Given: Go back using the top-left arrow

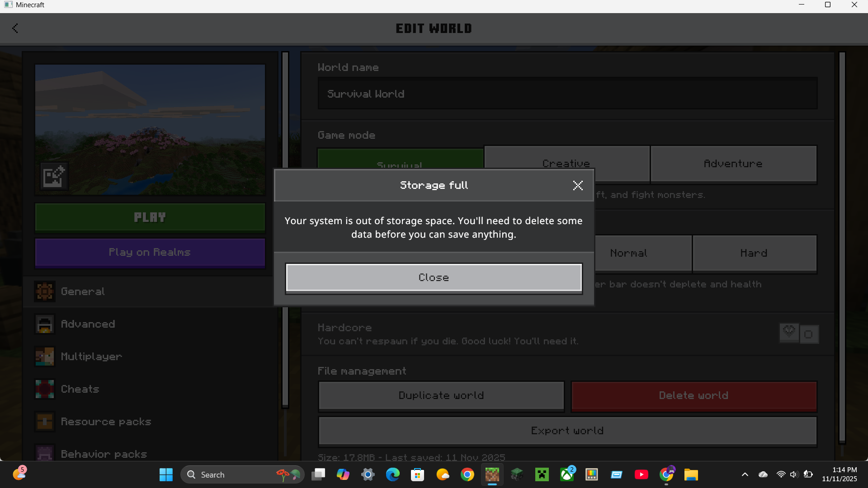Looking at the screenshot, I should tap(15, 28).
